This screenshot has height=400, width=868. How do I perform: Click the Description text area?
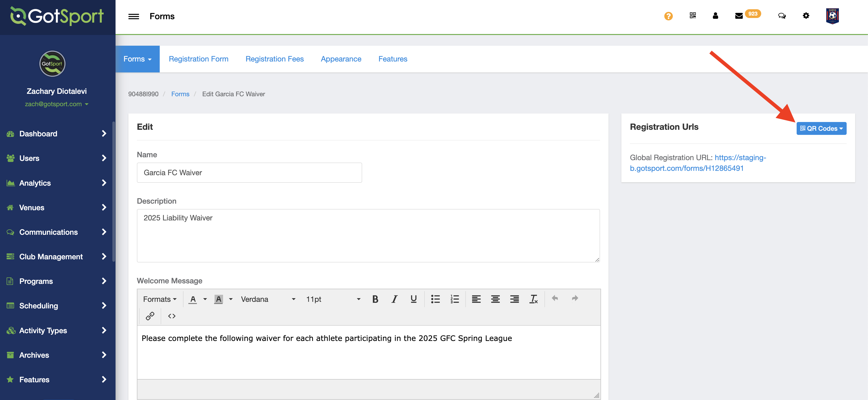(x=368, y=236)
